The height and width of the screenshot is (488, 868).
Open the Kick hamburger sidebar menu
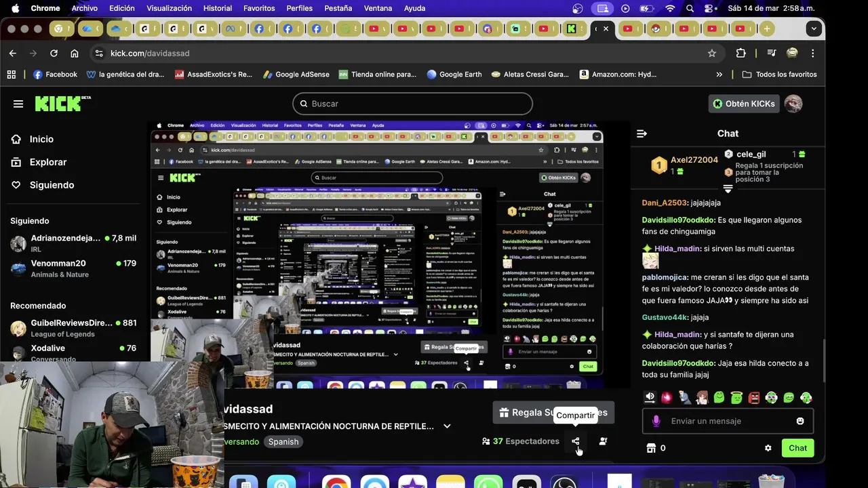(x=18, y=104)
